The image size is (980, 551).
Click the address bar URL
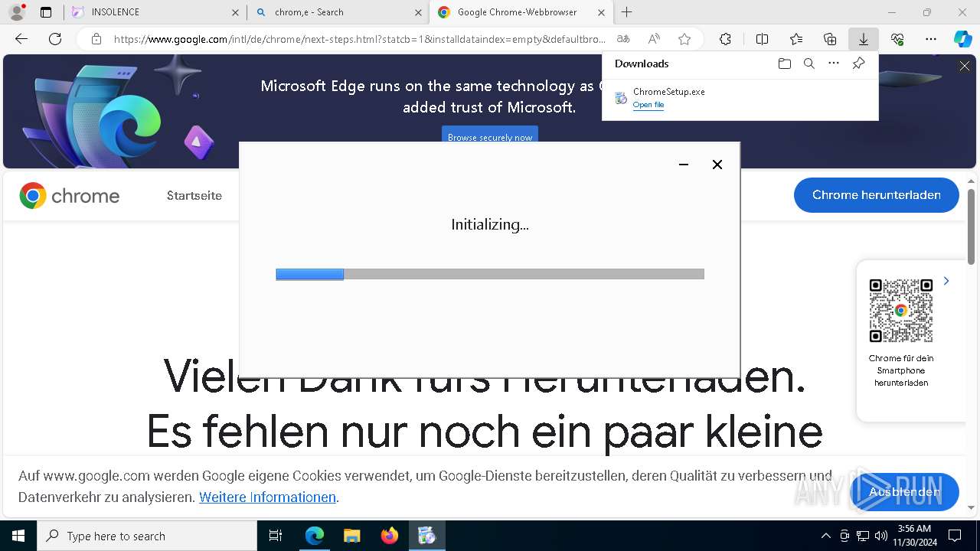[360, 39]
